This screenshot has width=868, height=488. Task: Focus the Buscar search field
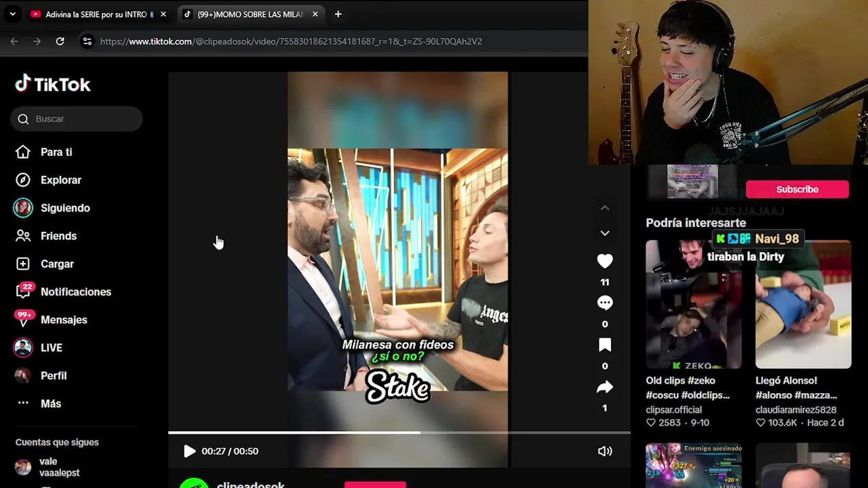click(x=77, y=119)
